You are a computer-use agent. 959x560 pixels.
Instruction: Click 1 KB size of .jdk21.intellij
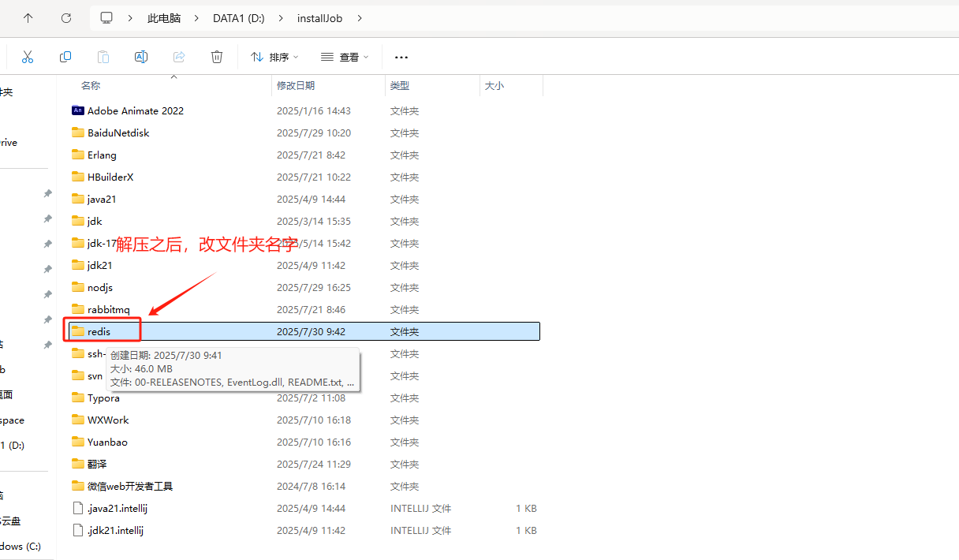[x=526, y=531]
